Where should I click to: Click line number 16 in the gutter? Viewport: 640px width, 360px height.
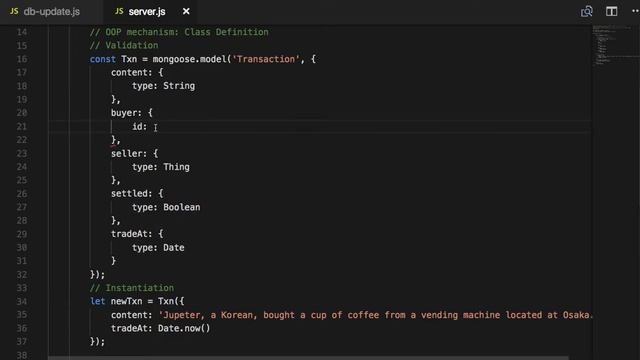22,59
